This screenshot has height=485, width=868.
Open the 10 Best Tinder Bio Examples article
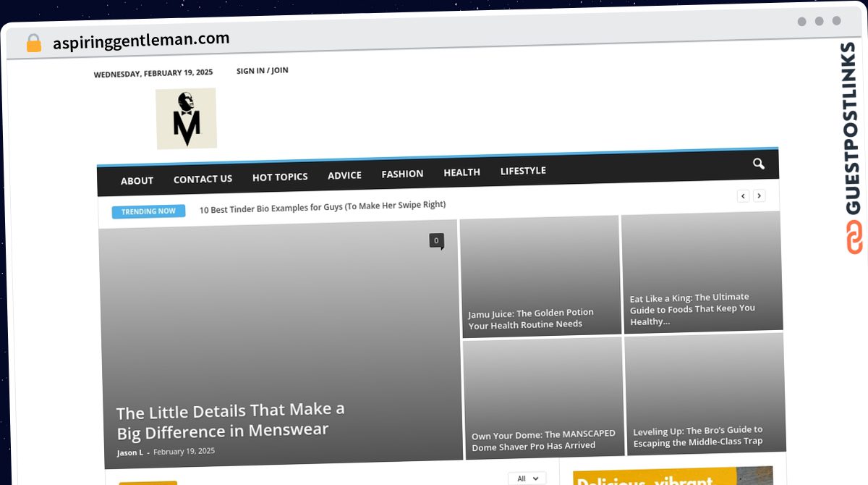pyautogui.click(x=323, y=206)
